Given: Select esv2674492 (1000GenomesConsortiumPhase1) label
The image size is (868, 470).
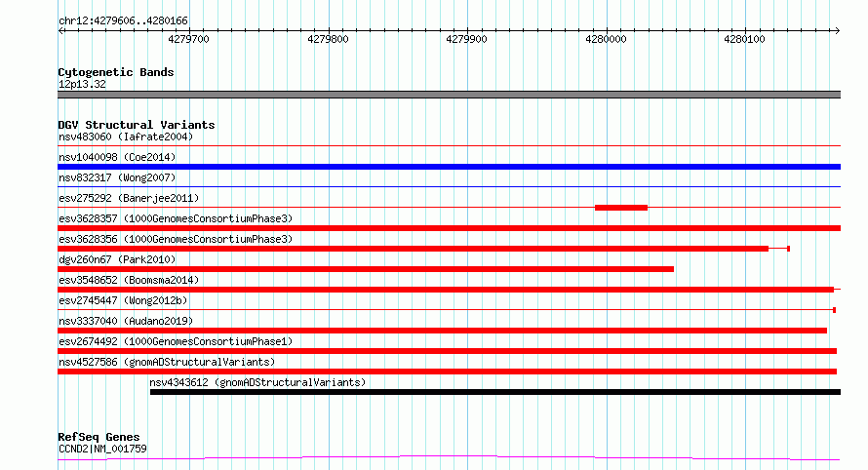Looking at the screenshot, I should click(x=176, y=341).
